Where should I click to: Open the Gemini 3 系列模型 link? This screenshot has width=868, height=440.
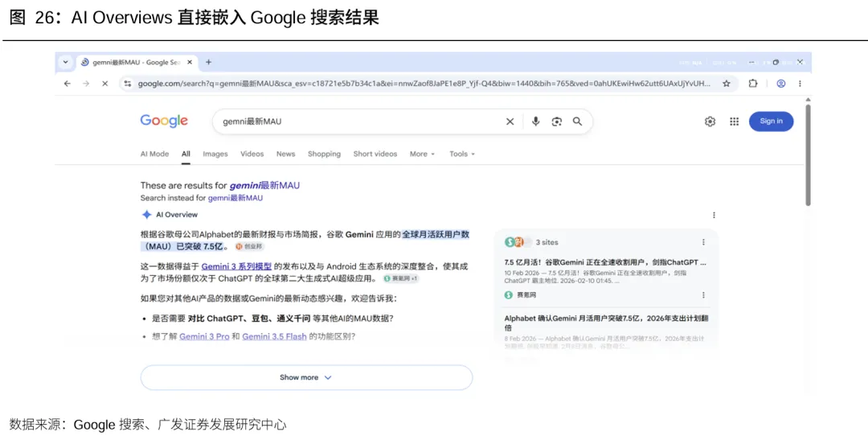coord(236,266)
